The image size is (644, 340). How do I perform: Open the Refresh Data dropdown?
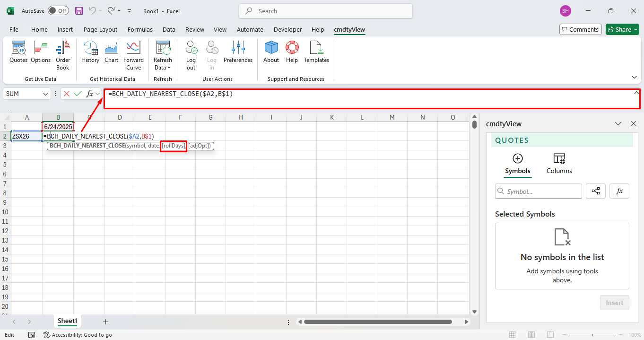(x=163, y=55)
